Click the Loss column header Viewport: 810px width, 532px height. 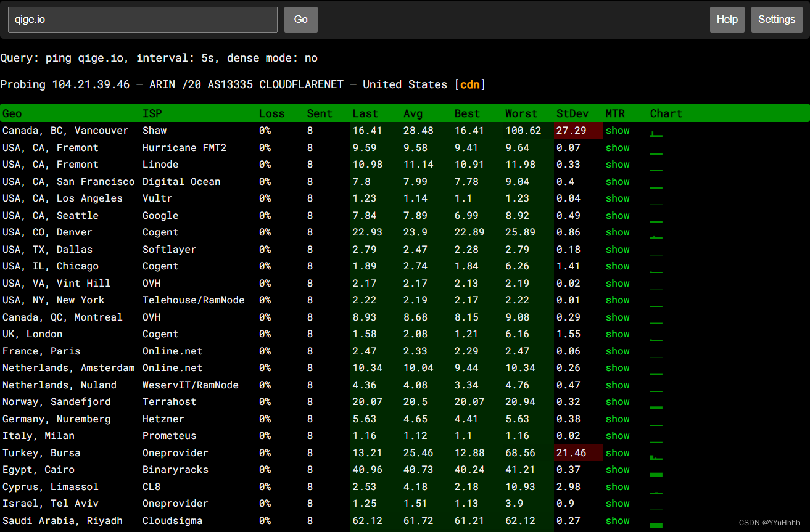click(272, 113)
